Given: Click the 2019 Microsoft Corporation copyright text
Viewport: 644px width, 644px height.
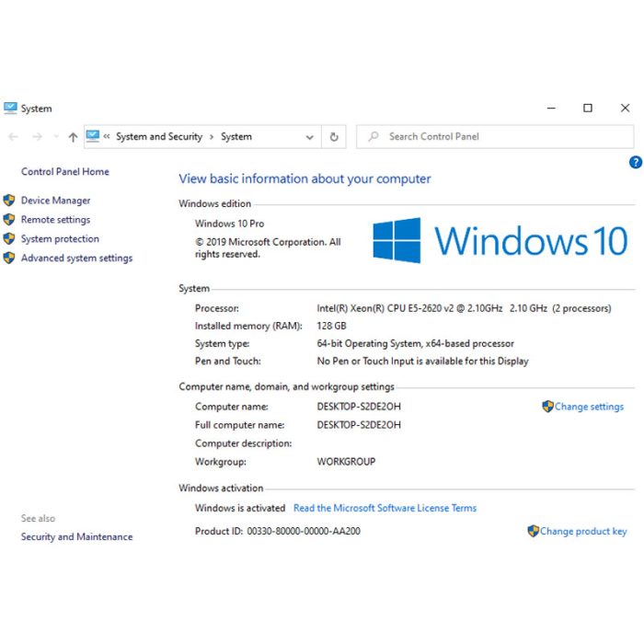Looking at the screenshot, I should coord(268,248).
